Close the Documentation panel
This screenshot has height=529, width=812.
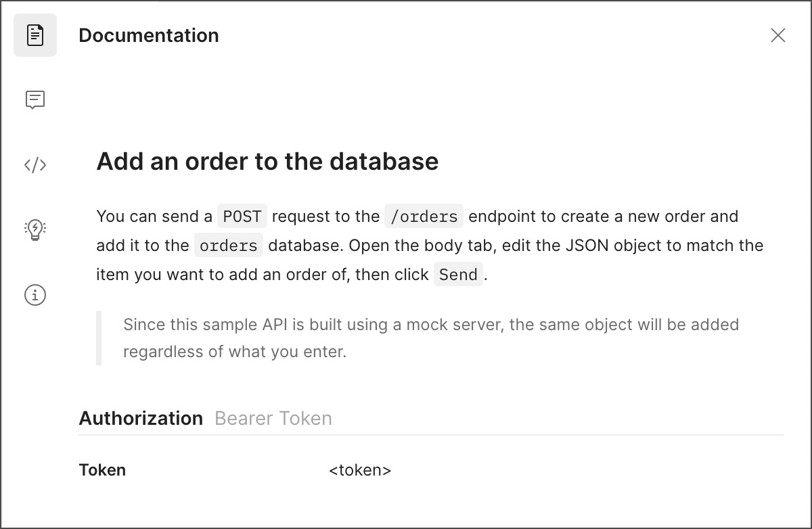point(778,35)
